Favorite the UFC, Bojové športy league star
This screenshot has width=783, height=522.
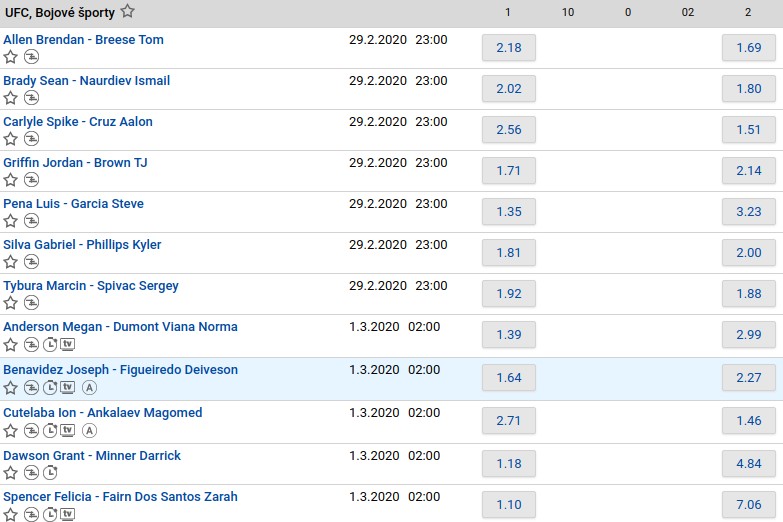(x=127, y=12)
